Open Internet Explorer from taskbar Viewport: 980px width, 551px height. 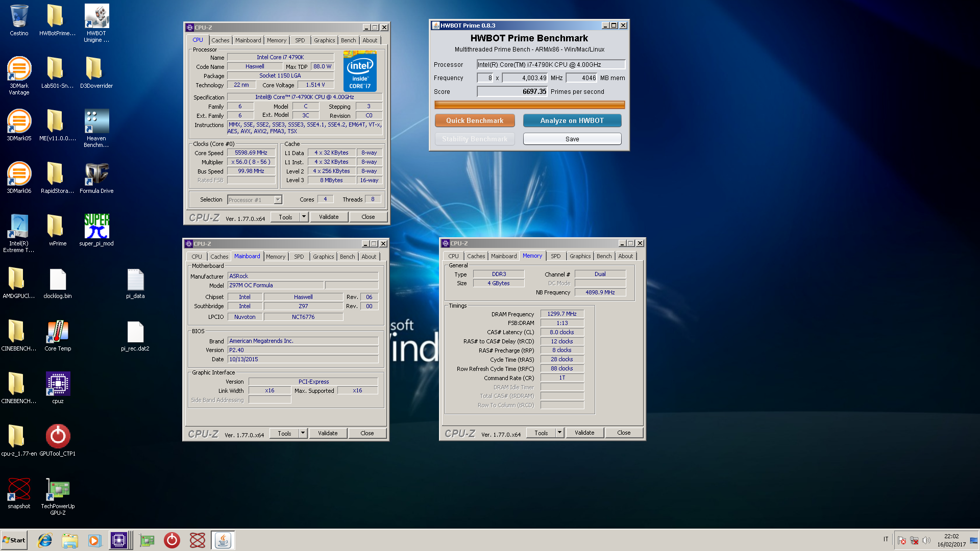pos(45,540)
